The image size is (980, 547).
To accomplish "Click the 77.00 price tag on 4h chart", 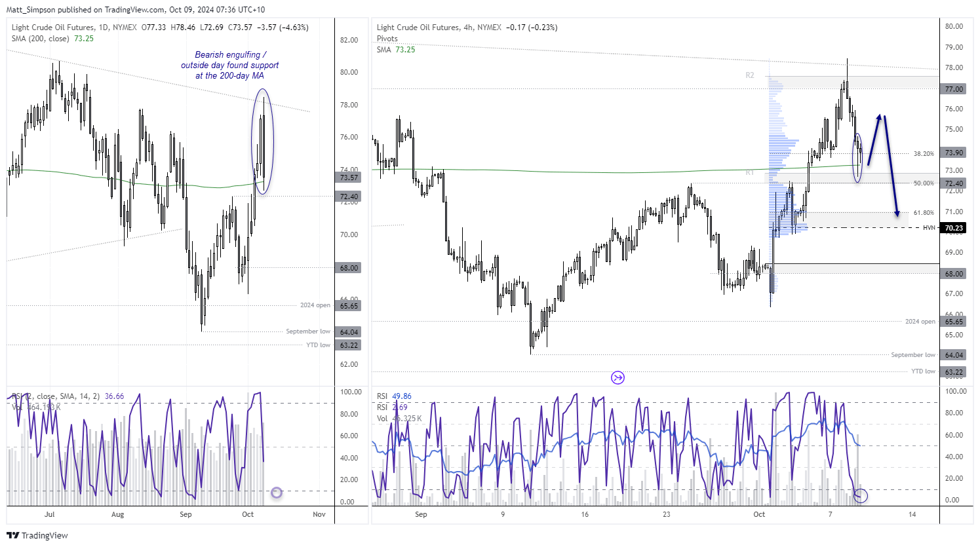I will click(x=954, y=89).
